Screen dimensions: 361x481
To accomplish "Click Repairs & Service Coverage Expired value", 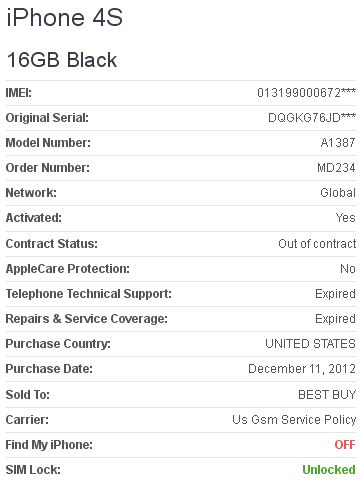I will (335, 319).
